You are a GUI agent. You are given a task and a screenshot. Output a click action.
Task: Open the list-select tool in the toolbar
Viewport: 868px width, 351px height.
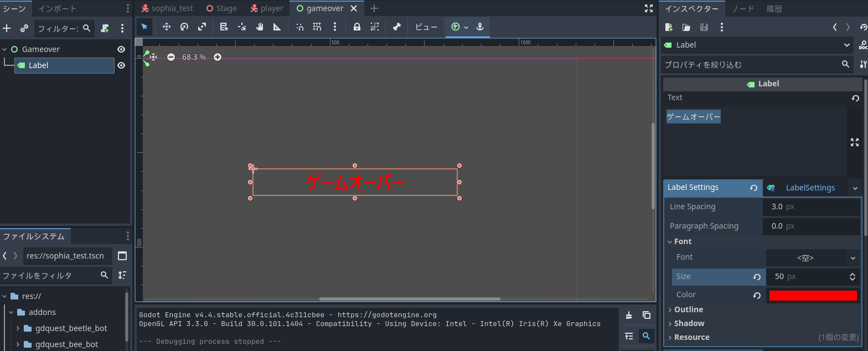[224, 27]
